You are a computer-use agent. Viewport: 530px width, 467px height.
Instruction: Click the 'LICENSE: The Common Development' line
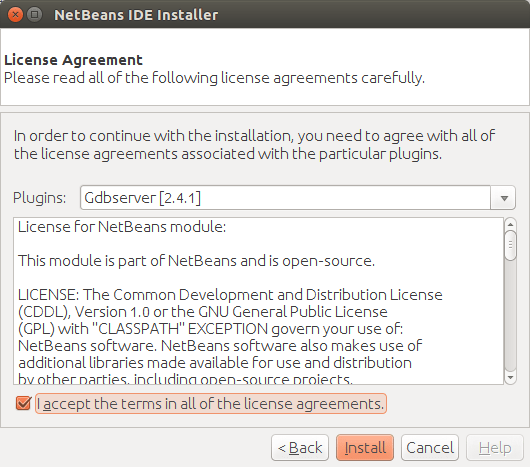230,295
